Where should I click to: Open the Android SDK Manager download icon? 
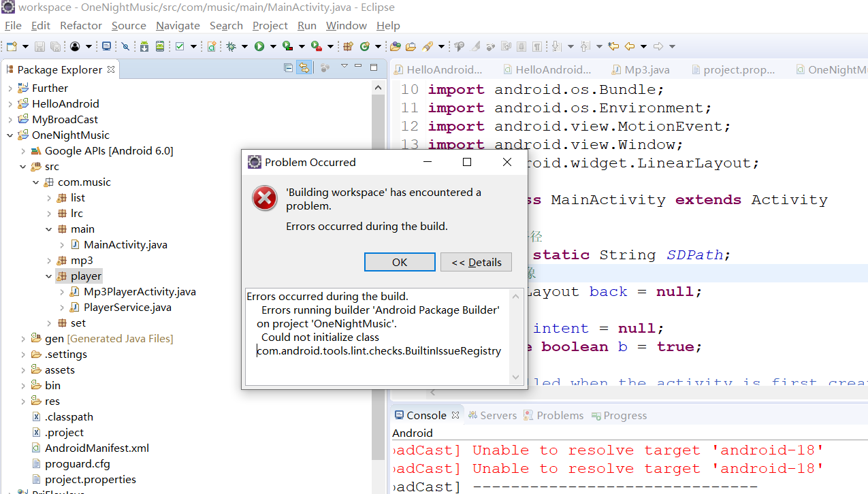[x=144, y=46]
